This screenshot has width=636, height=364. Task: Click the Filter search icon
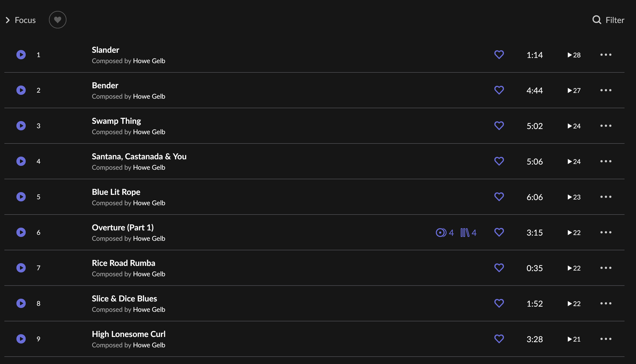tap(597, 20)
